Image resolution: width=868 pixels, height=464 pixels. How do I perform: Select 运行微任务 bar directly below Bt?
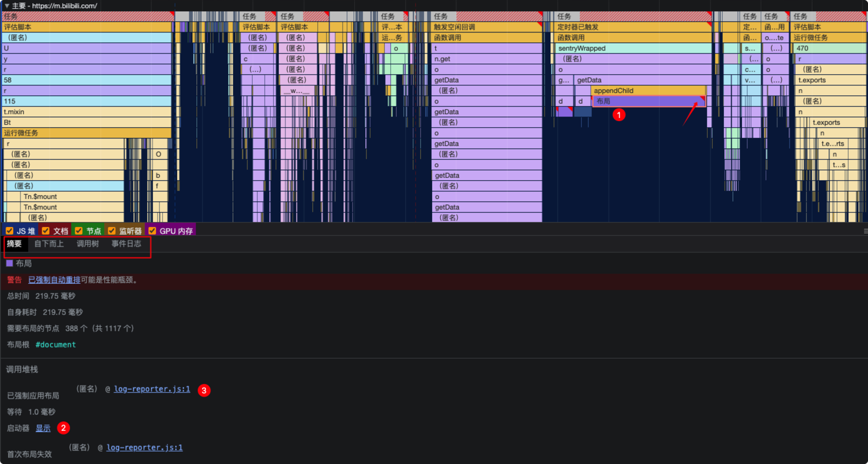click(86, 133)
